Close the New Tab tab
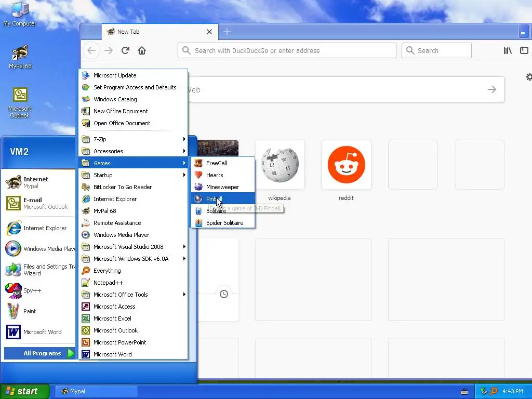The image size is (532, 399). [x=209, y=32]
